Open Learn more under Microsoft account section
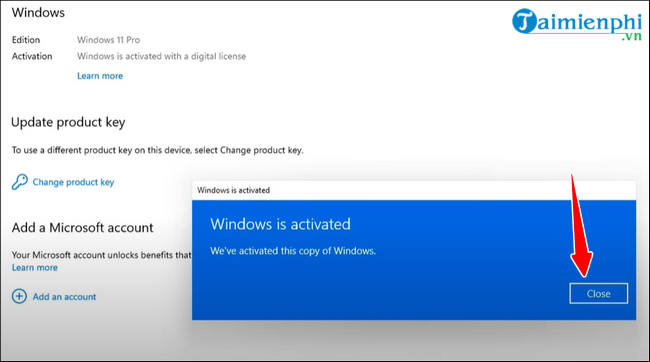Screen dimensions: 650x362 click(x=35, y=267)
